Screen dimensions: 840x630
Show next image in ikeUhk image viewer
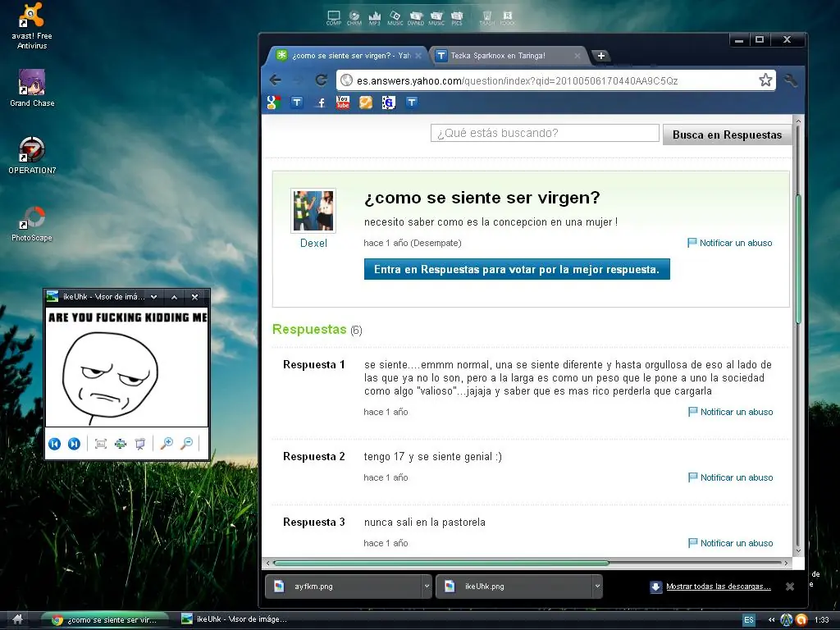click(x=74, y=444)
